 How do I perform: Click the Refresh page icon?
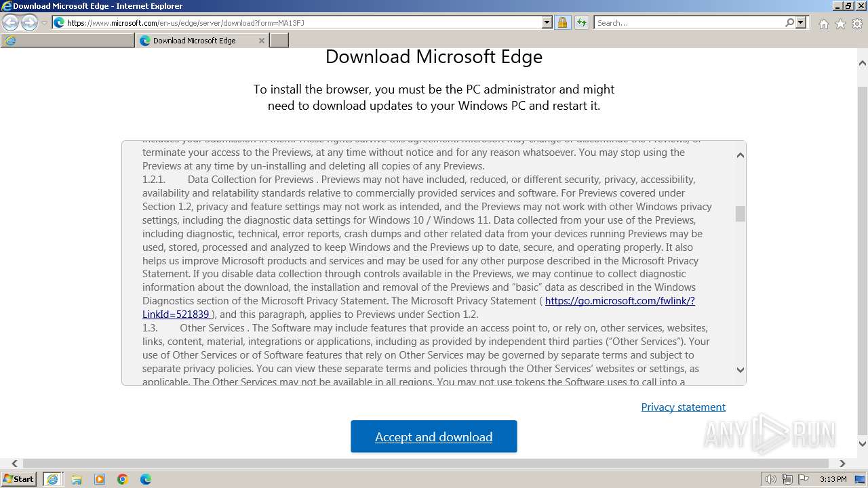coord(581,22)
